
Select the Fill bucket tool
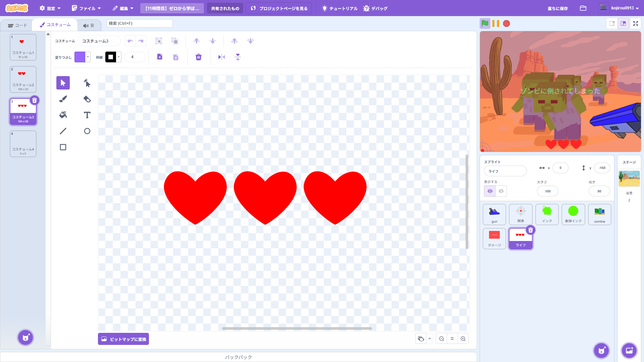point(63,115)
